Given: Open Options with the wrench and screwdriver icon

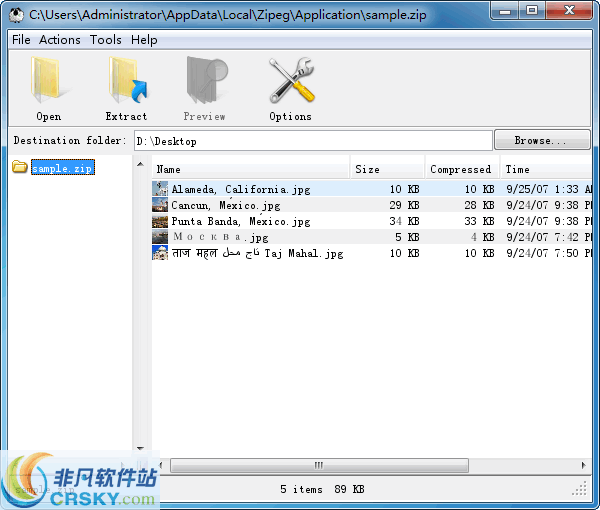Looking at the screenshot, I should 292,80.
